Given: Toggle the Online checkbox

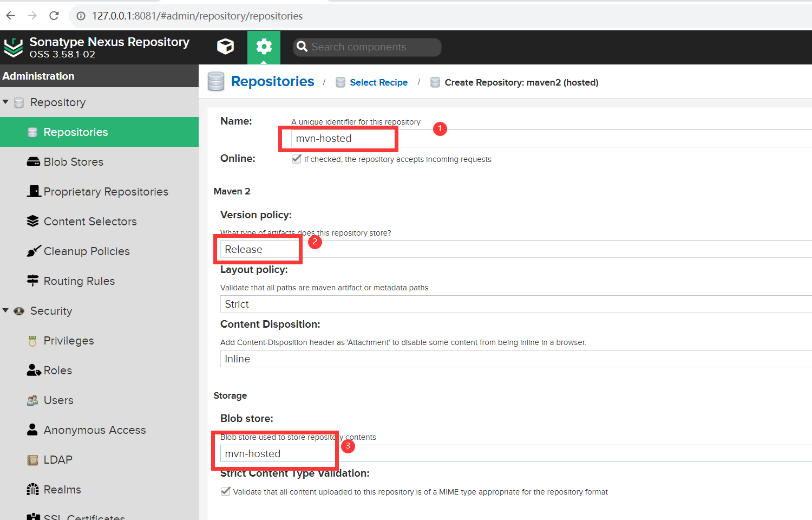Looking at the screenshot, I should click(296, 159).
